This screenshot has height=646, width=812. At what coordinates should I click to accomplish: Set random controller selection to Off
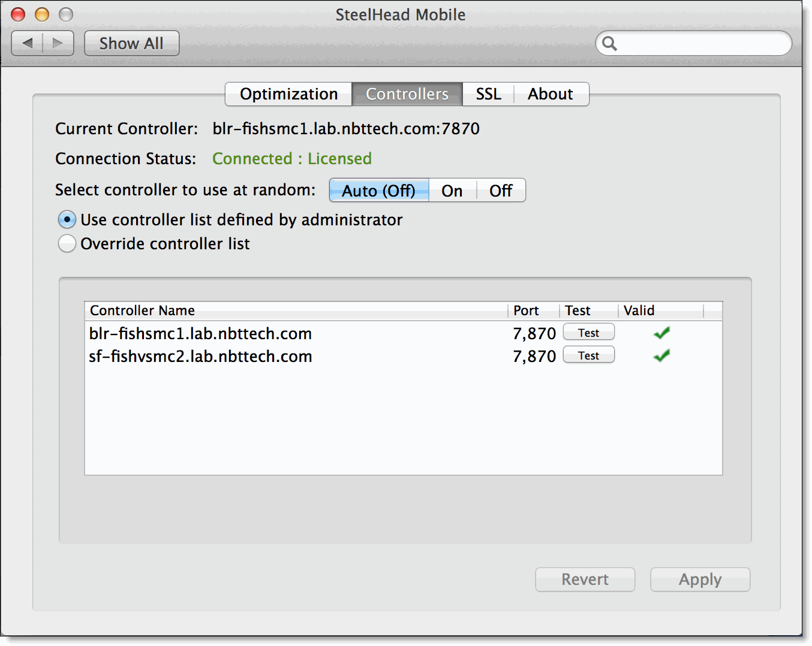[501, 190]
